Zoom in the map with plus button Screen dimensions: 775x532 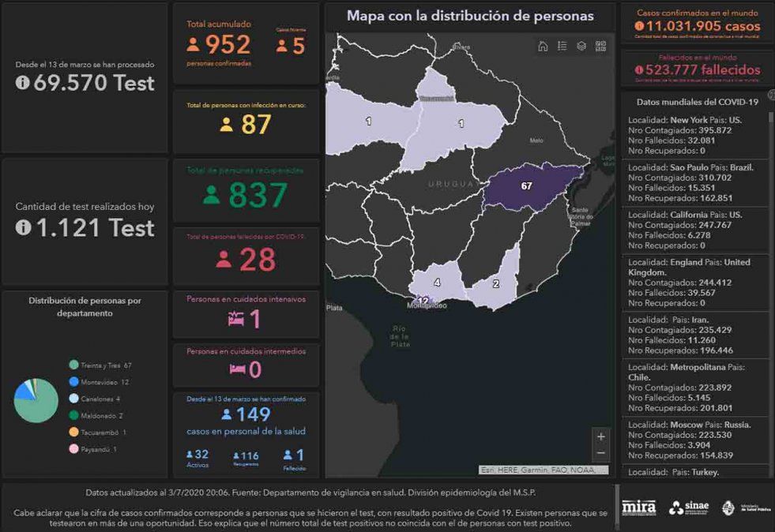coord(601,436)
